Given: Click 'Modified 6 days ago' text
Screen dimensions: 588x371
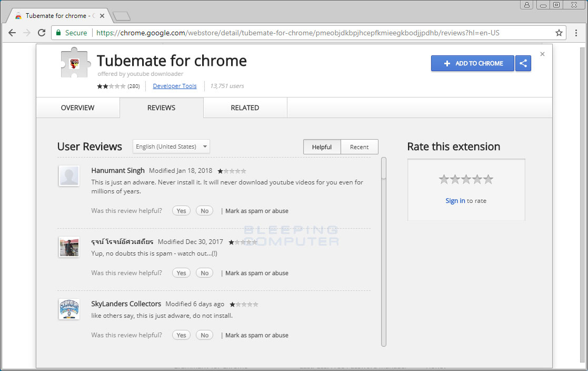Looking at the screenshot, I should (195, 304).
